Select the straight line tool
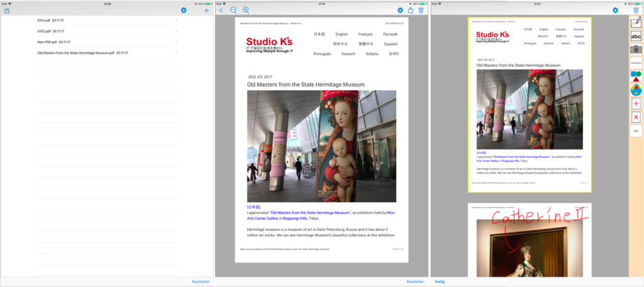 point(635,63)
